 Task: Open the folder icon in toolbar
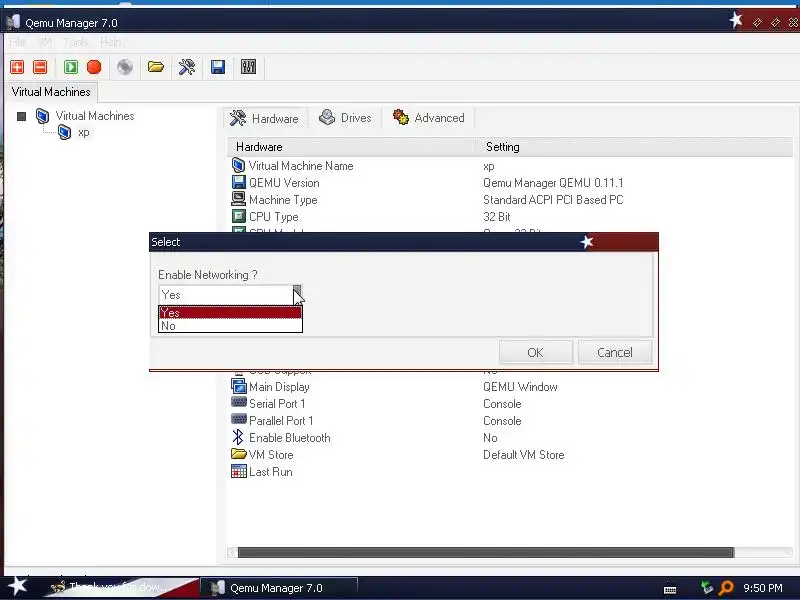pyautogui.click(x=156, y=67)
